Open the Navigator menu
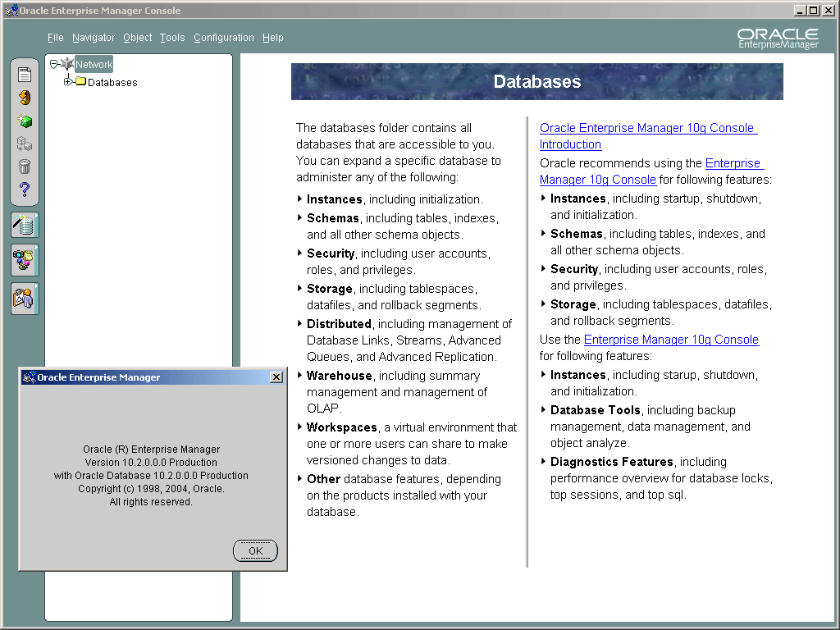Screen dimensions: 840x630 pos(94,38)
